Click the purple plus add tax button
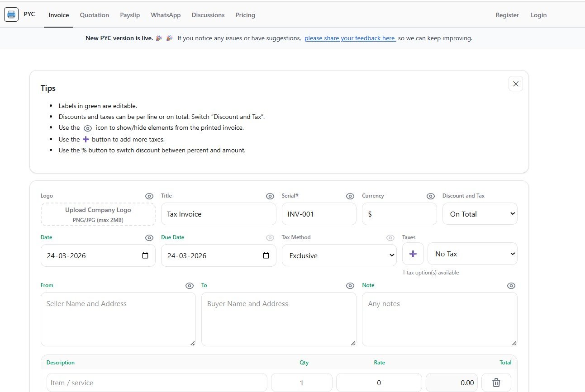Image resolution: width=585 pixels, height=392 pixels. pos(413,254)
